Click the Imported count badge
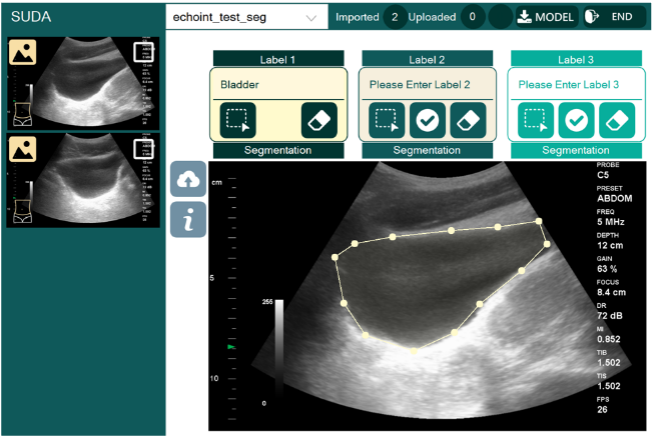Image resolution: width=653 pixels, height=436 pixels. [394, 17]
